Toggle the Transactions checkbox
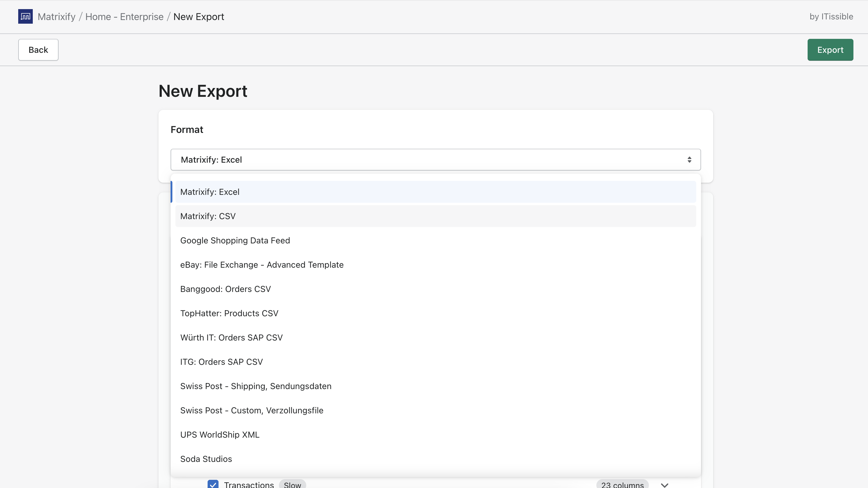The height and width of the screenshot is (488, 868). pos(213,484)
